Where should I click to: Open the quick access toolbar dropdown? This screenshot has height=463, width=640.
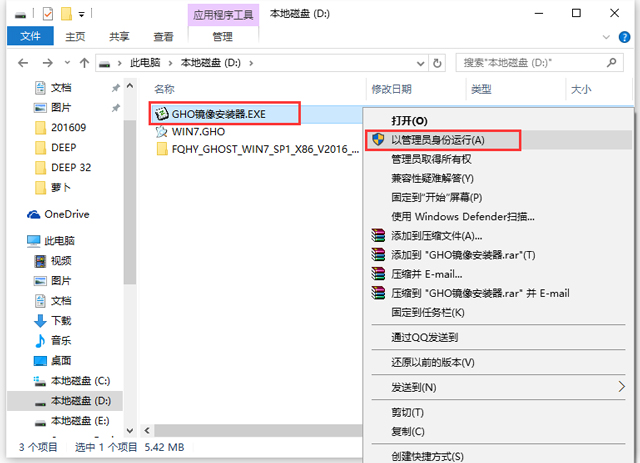coord(81,15)
